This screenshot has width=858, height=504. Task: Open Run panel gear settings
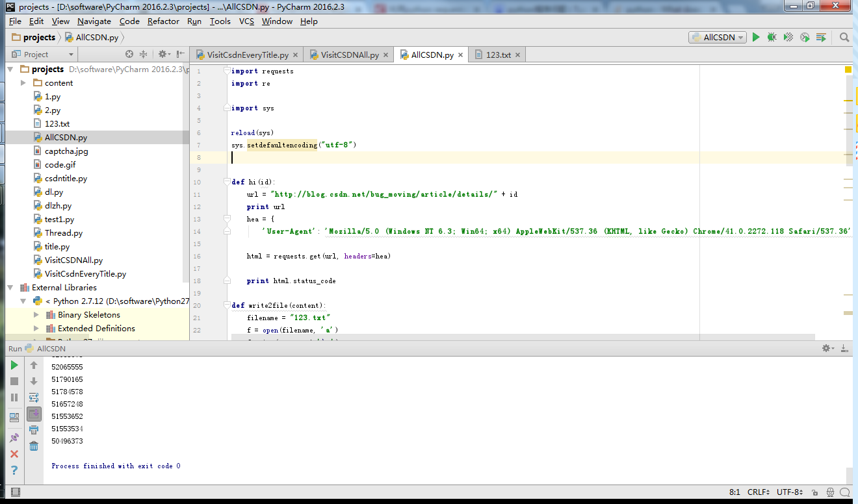pos(828,349)
